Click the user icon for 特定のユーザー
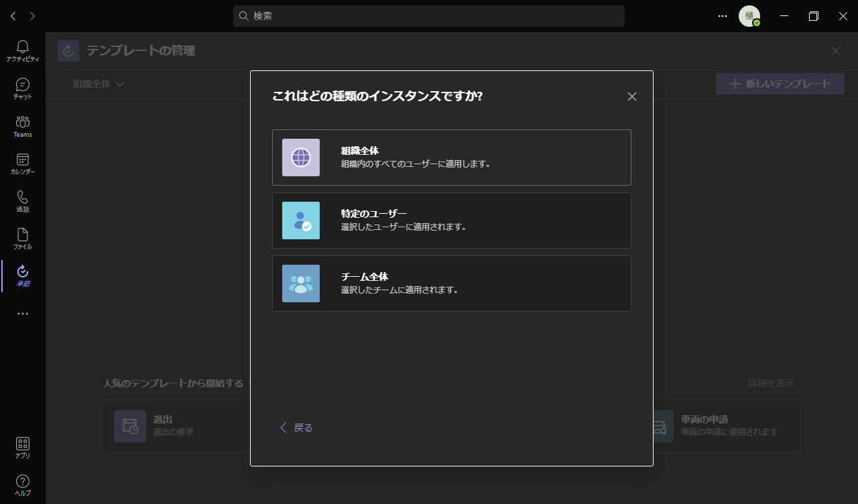Viewport: 858px width, 504px height. [301, 220]
